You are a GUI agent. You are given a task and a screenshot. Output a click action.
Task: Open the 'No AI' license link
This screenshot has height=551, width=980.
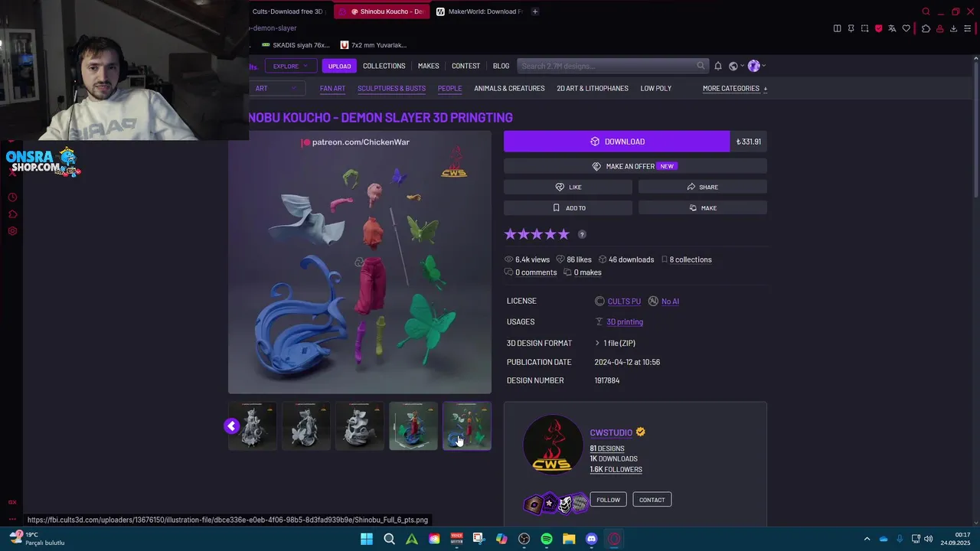pos(670,301)
